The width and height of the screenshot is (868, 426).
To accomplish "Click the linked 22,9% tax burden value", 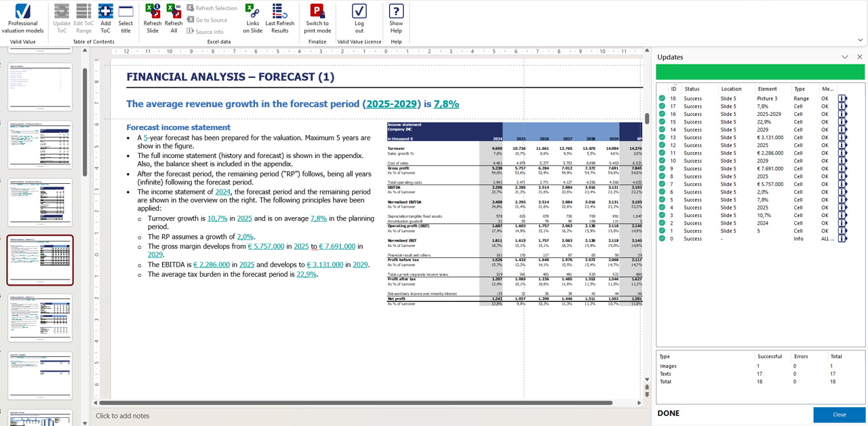I will pos(307,274).
